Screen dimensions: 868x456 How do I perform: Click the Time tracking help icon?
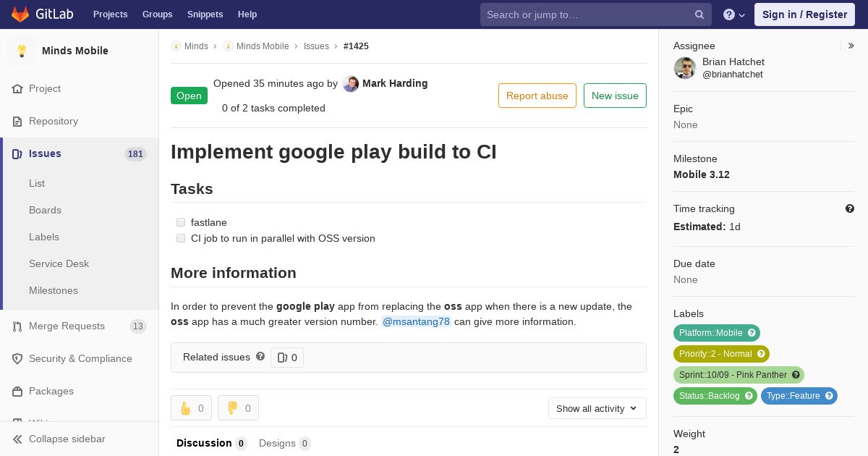tap(850, 208)
